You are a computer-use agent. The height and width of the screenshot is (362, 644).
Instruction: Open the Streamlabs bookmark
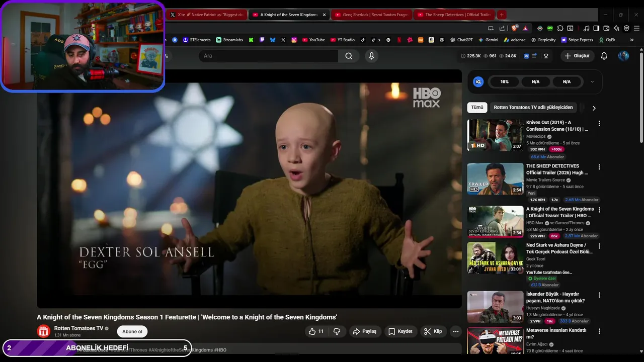(229, 40)
